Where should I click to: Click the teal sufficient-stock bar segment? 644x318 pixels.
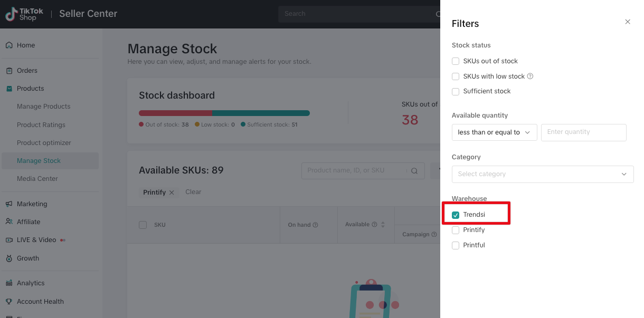(261, 113)
